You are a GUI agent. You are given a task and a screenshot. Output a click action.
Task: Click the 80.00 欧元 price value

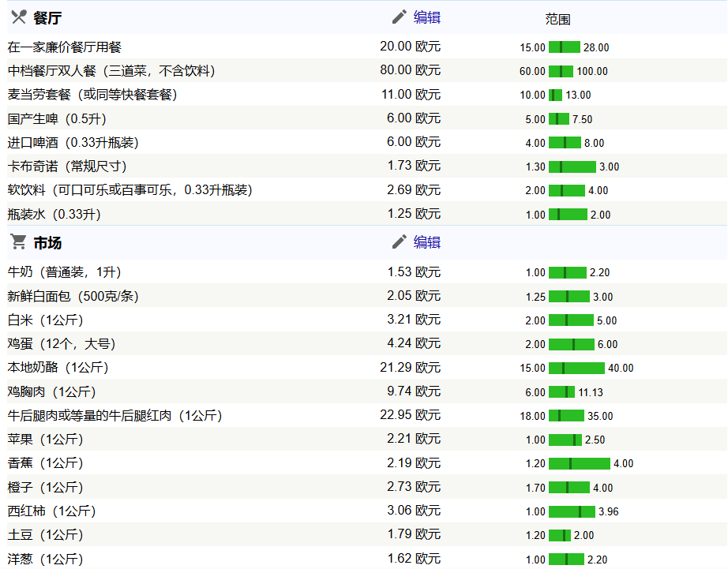pyautogui.click(x=410, y=69)
